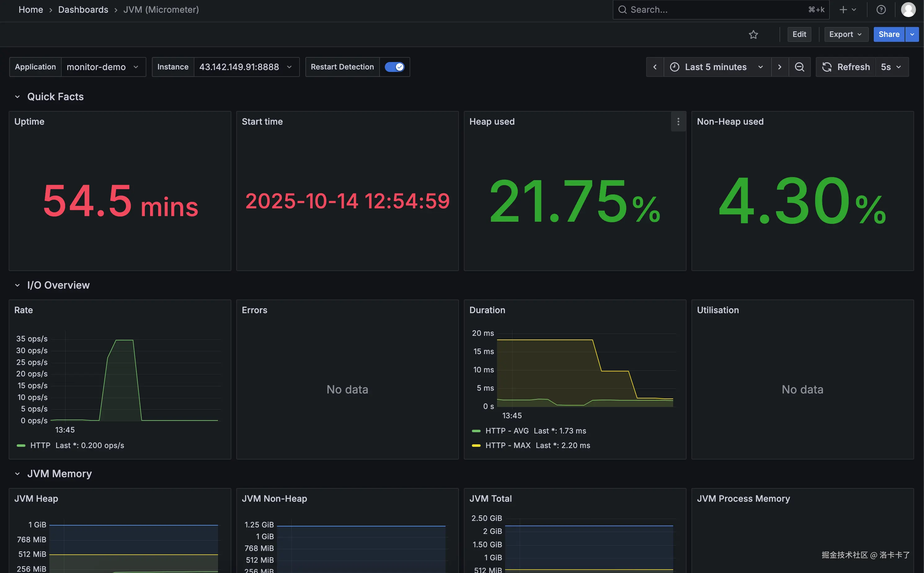Image resolution: width=924 pixels, height=573 pixels.
Task: Toggle HTTP - AVG series in Duration legend
Action: click(x=507, y=431)
